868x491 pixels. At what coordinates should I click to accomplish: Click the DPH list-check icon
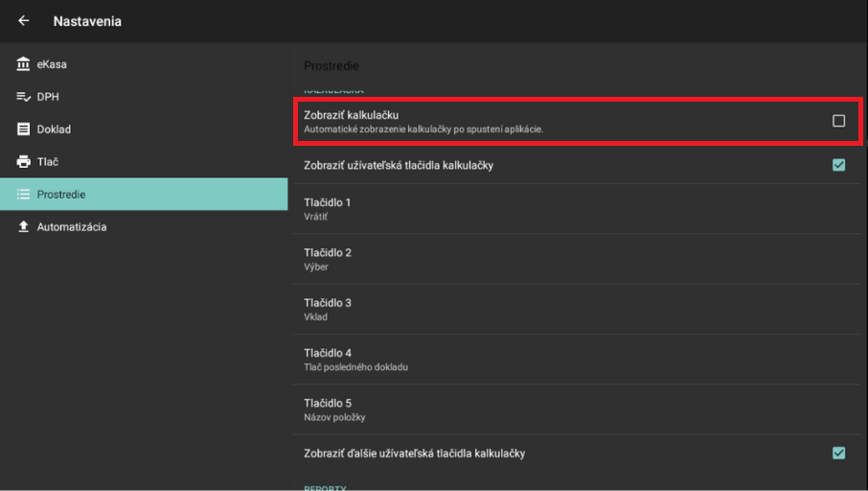[24, 97]
